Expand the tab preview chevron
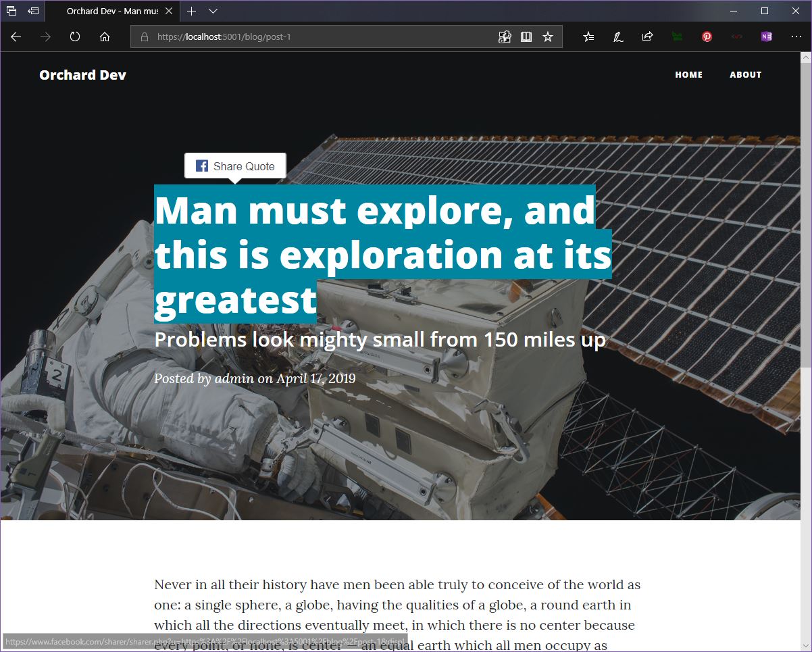 pyautogui.click(x=213, y=11)
